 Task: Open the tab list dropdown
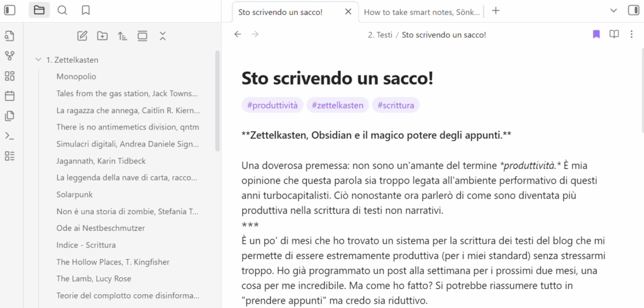coord(614,10)
